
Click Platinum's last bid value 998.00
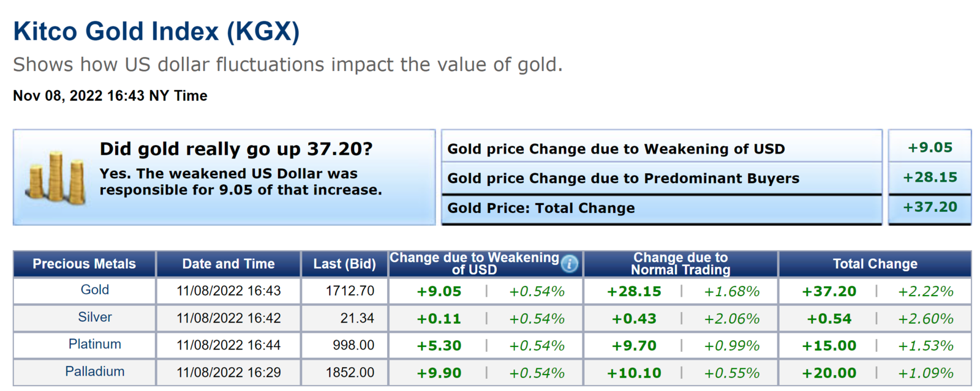[x=353, y=345]
